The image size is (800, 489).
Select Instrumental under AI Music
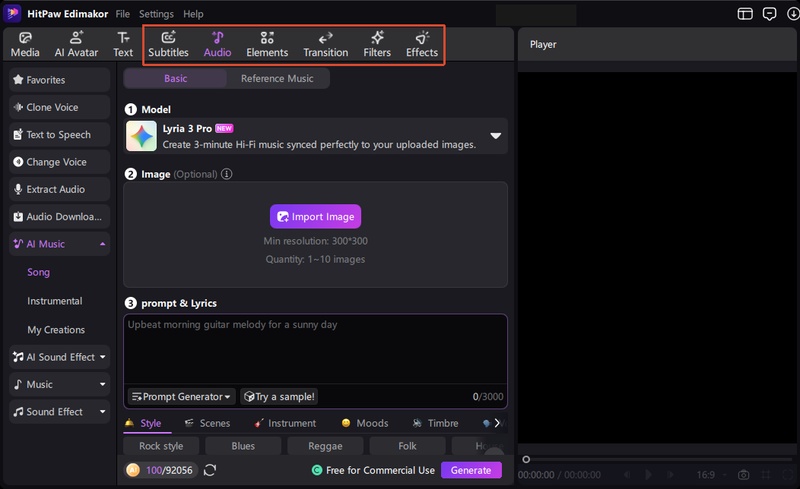pos(55,301)
